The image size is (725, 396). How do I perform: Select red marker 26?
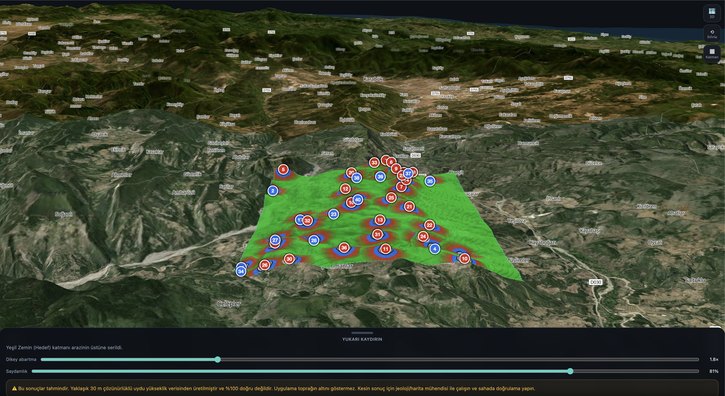(x=264, y=265)
